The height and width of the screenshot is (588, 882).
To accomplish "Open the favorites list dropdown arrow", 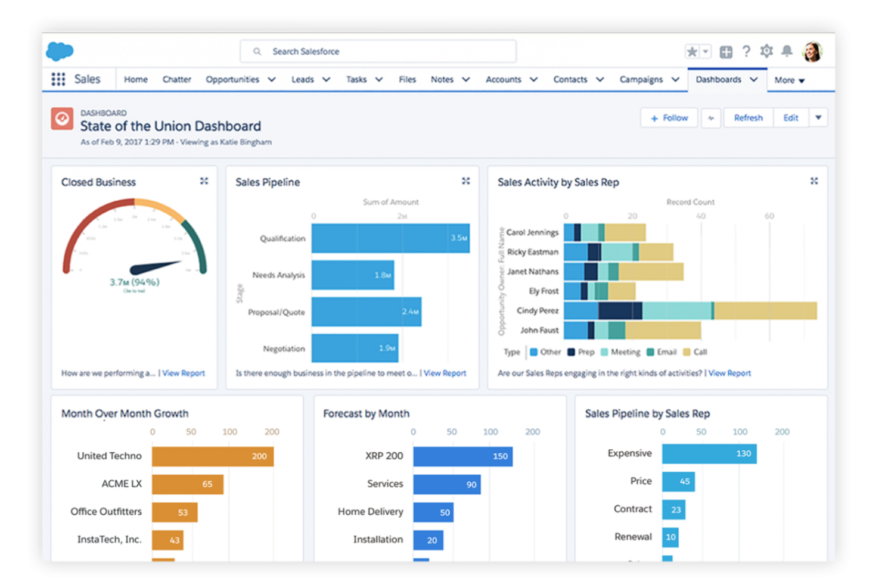I will point(706,52).
